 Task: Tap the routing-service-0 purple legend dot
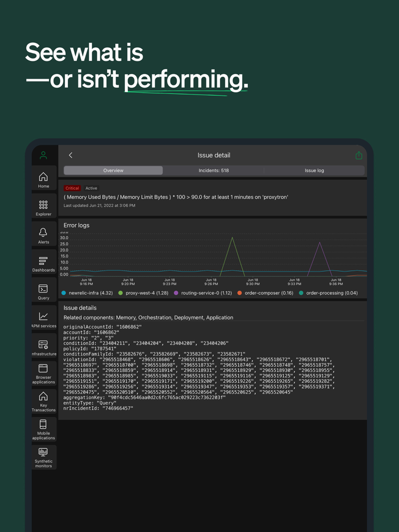(x=176, y=293)
